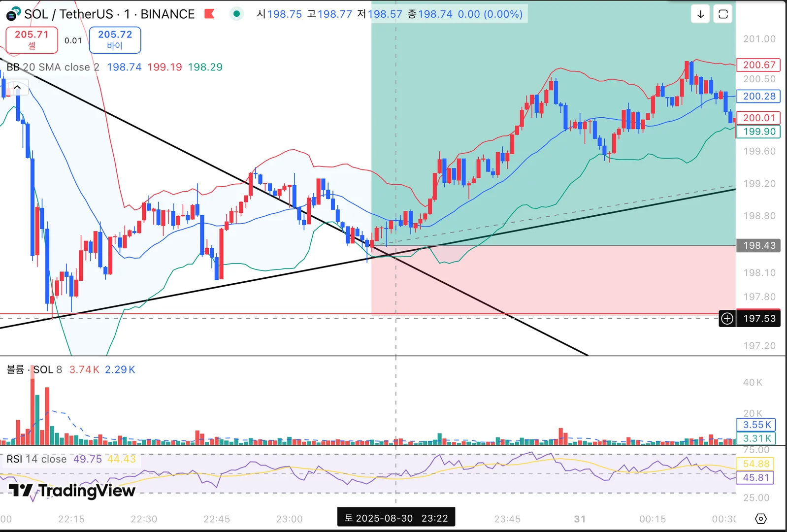
Task: Click the SOL coin logo icon
Action: pyautogui.click(x=13, y=14)
